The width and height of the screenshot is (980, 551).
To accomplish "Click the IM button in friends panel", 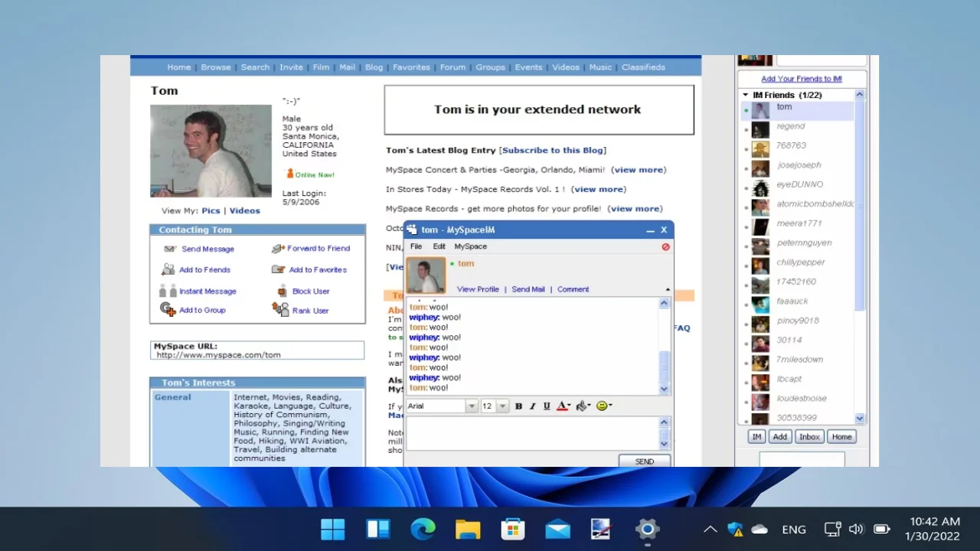I will pos(756,437).
